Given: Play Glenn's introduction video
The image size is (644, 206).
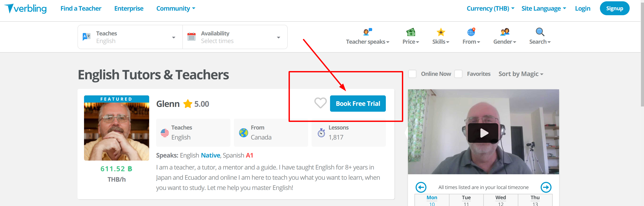Looking at the screenshot, I should (483, 133).
